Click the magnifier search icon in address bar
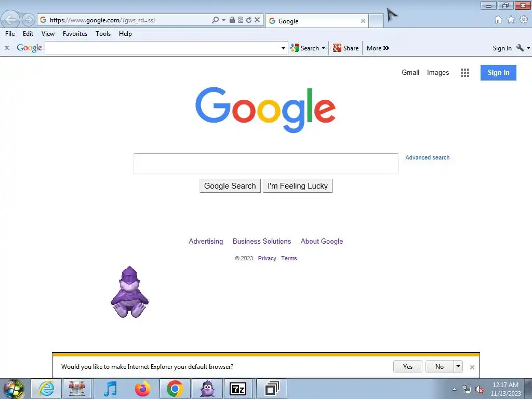The image size is (532, 399). [x=216, y=20]
